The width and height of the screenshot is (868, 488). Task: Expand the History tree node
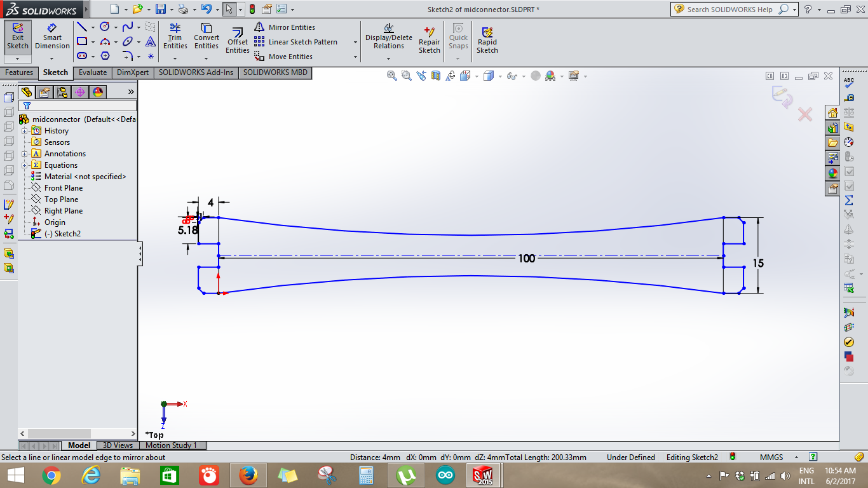click(25, 131)
